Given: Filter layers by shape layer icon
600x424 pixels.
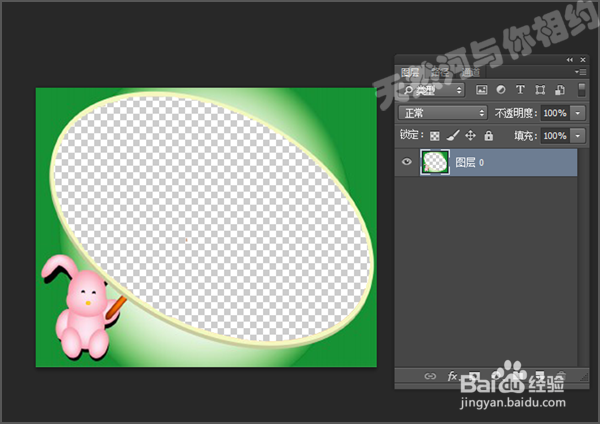Looking at the screenshot, I should pyautogui.click(x=540, y=90).
